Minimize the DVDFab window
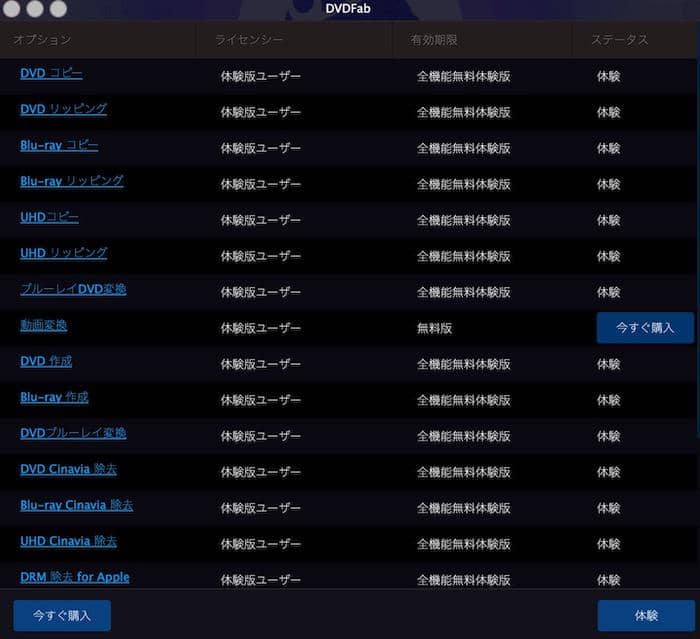 pyautogui.click(x=35, y=8)
